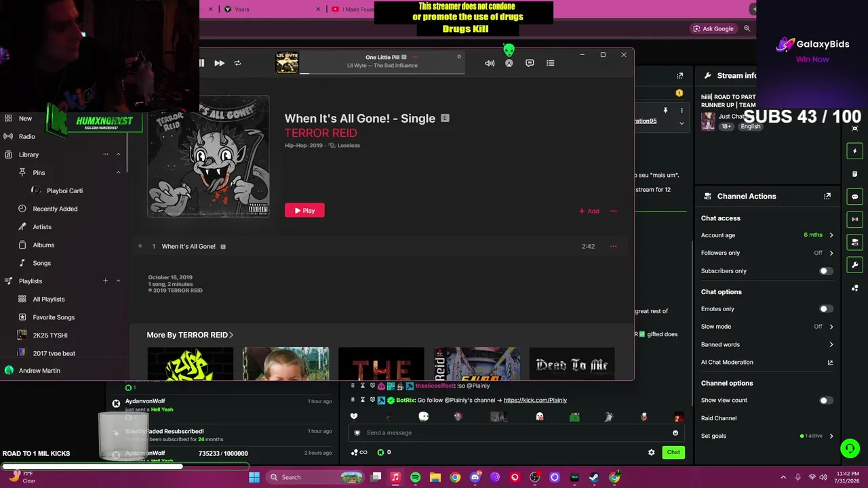Open the 2K25 TYSHI playlist

(50, 335)
